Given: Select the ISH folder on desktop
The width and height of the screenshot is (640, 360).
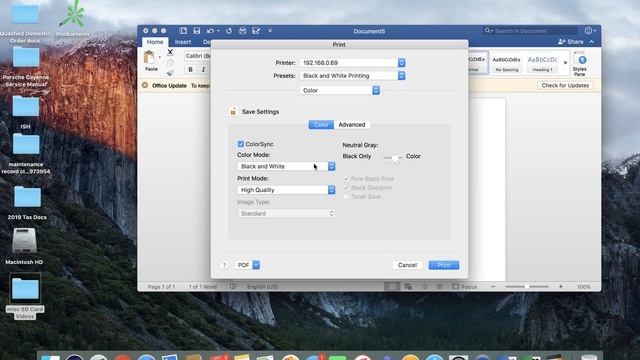Looking at the screenshot, I should click(x=26, y=106).
